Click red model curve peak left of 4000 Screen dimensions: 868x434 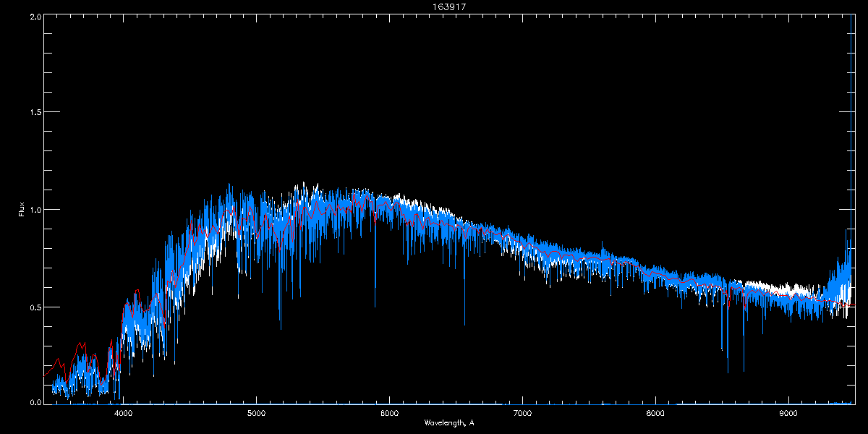[x=82, y=344]
